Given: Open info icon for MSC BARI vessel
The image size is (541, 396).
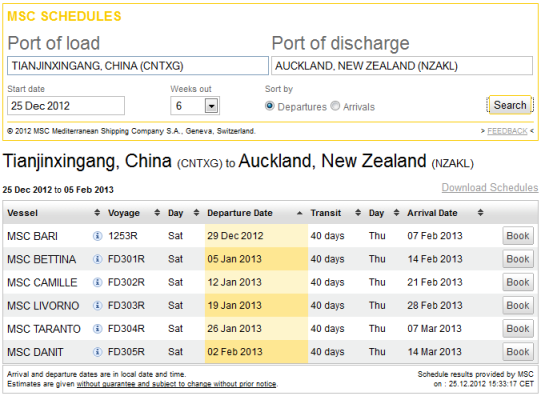Looking at the screenshot, I should pos(98,236).
